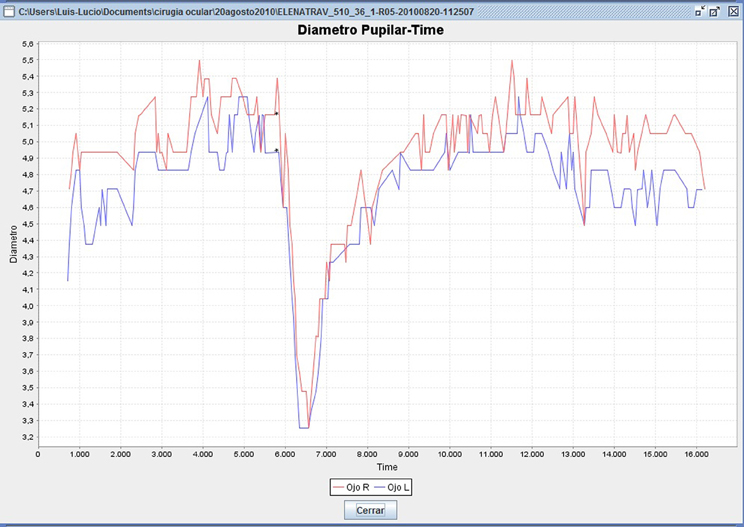Click x-axis tick label 3.000
Viewport: 744px width, 527px height.
click(161, 454)
